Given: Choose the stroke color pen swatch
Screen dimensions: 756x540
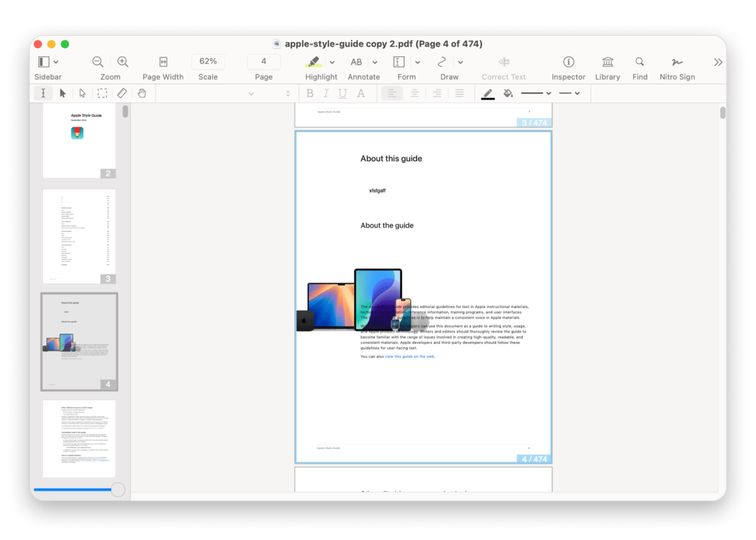Looking at the screenshot, I should (x=488, y=94).
